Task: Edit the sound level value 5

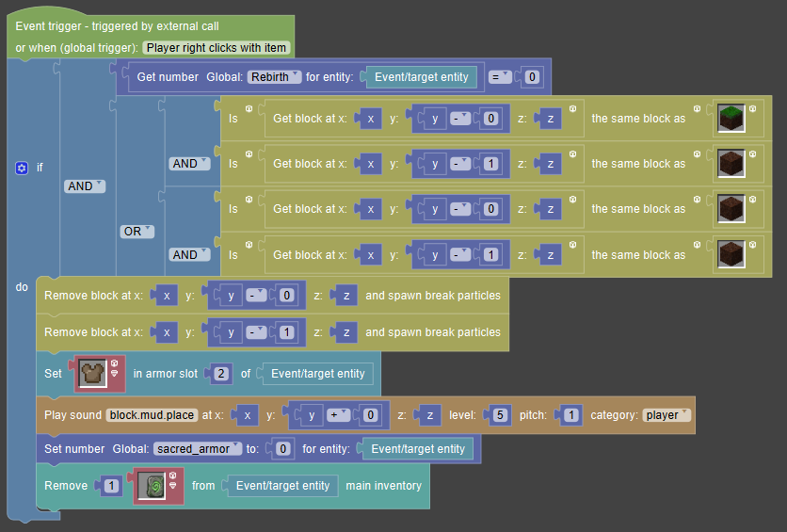Action: (499, 415)
